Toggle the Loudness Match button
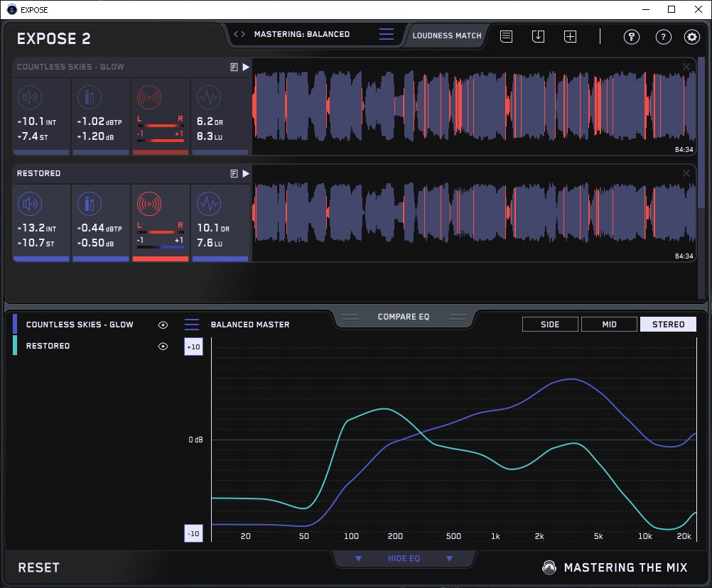Image resolution: width=712 pixels, height=588 pixels. [x=447, y=35]
